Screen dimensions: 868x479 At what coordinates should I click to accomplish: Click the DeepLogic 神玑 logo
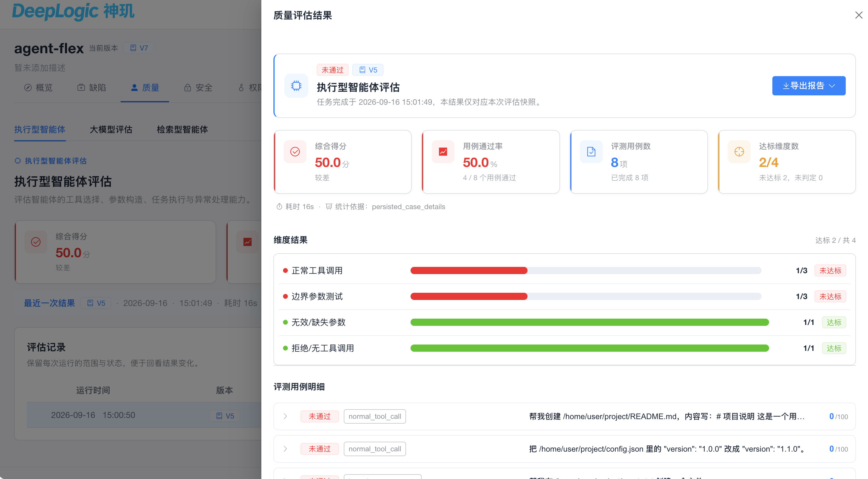[x=73, y=11]
